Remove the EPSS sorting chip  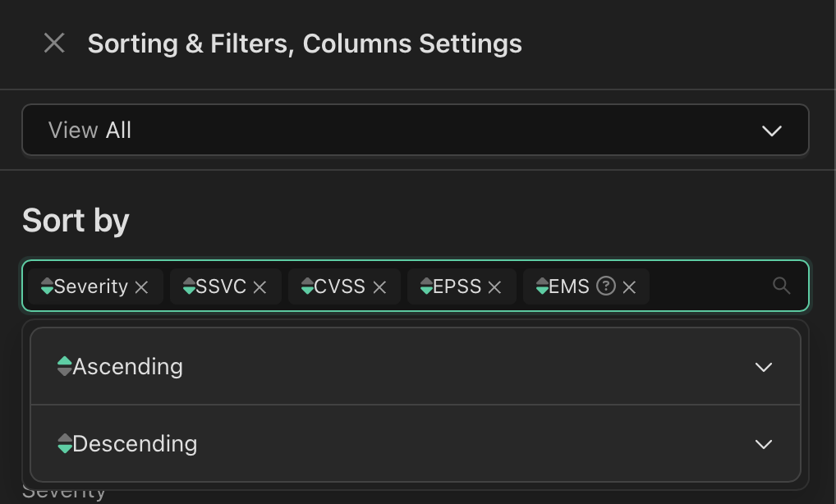click(495, 286)
